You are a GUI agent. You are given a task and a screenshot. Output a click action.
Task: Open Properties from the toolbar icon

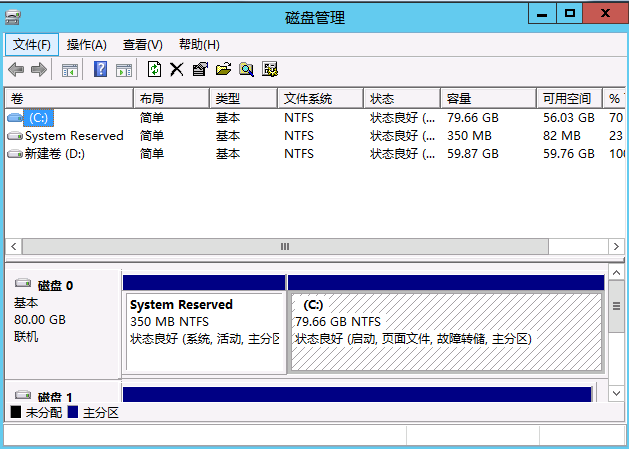coord(200,69)
